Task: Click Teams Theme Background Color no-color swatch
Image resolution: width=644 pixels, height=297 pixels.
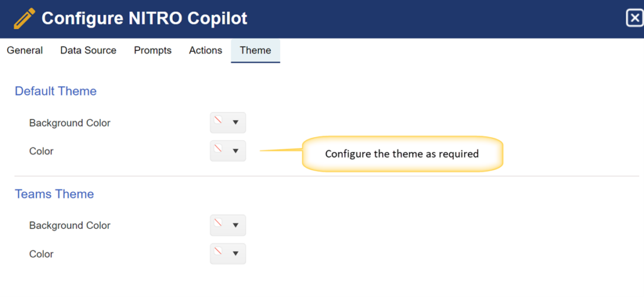Action: (x=218, y=223)
